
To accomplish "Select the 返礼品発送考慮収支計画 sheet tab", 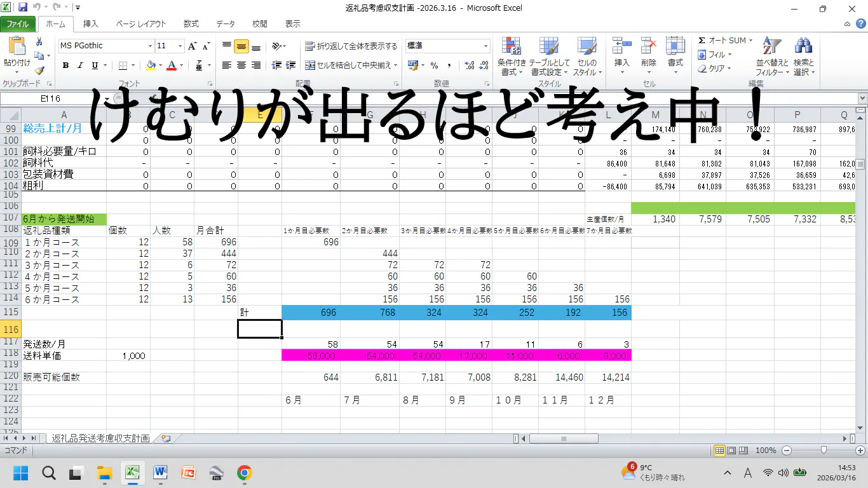I will pyautogui.click(x=100, y=438).
